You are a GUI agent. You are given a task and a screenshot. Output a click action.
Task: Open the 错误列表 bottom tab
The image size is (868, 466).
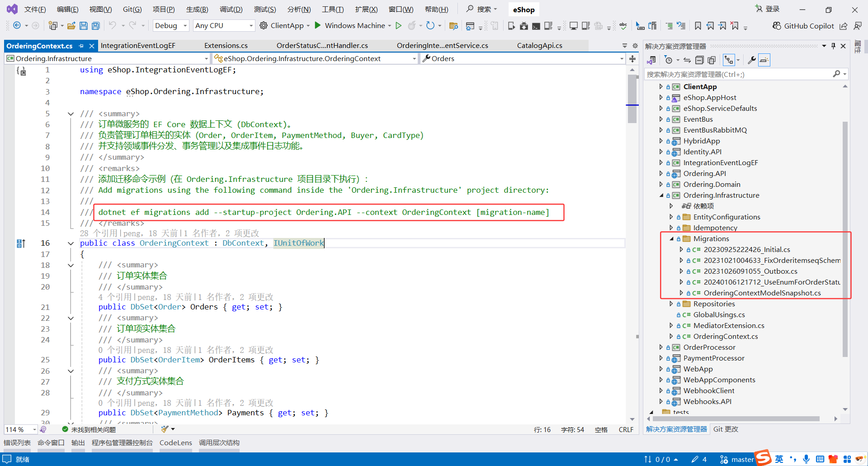click(17, 443)
